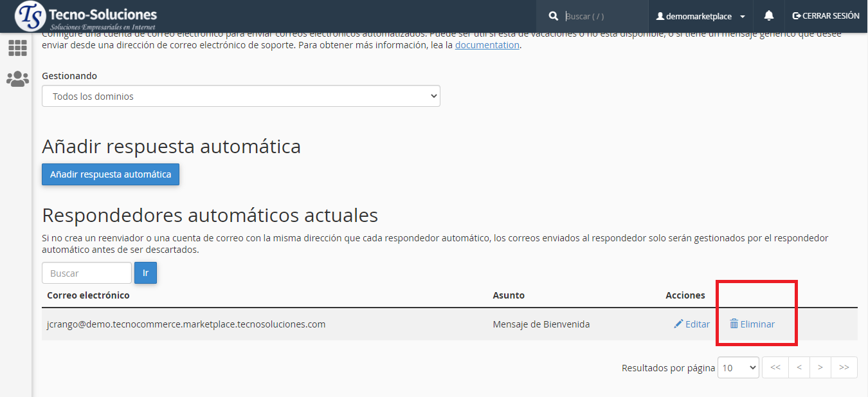Open the notifications bell

pyautogui.click(x=768, y=16)
